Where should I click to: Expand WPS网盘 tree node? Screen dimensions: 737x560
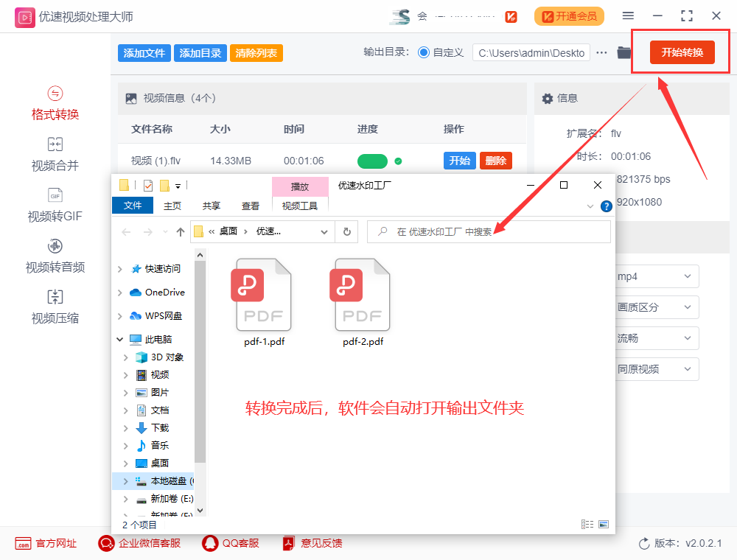pyautogui.click(x=120, y=316)
